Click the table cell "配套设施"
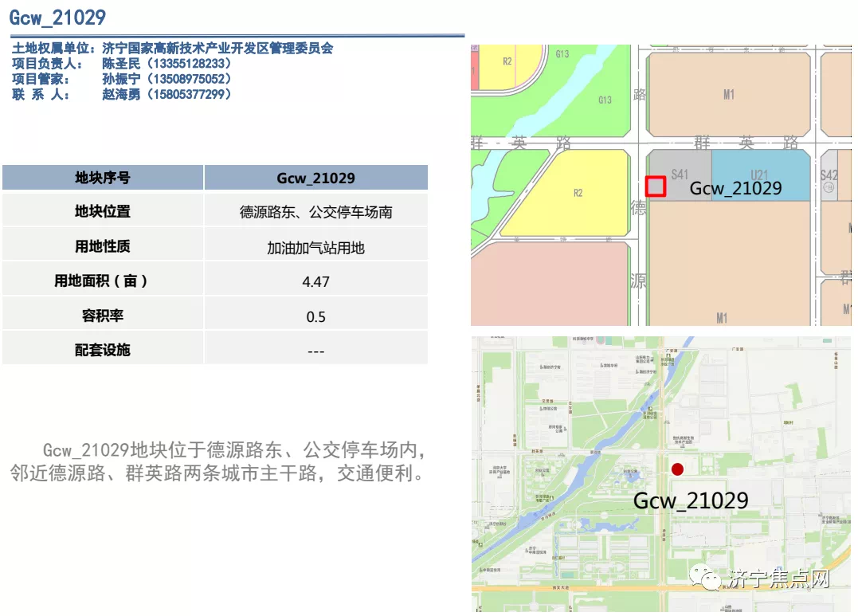Image resolution: width=858 pixels, height=616 pixels. pos(103,349)
